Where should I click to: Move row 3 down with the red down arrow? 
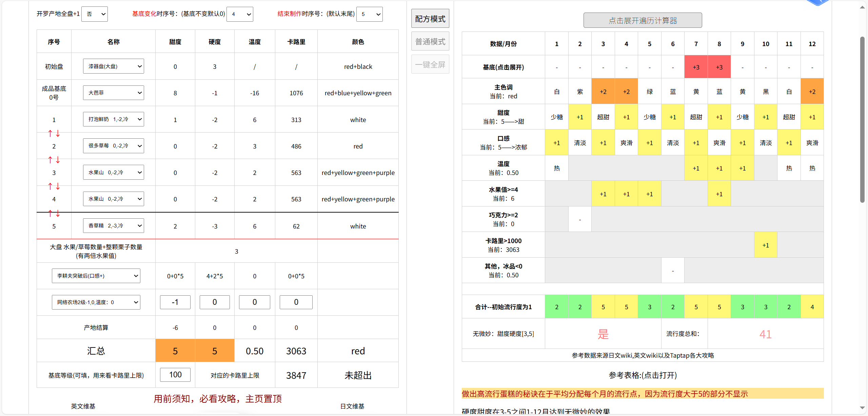tap(58, 186)
